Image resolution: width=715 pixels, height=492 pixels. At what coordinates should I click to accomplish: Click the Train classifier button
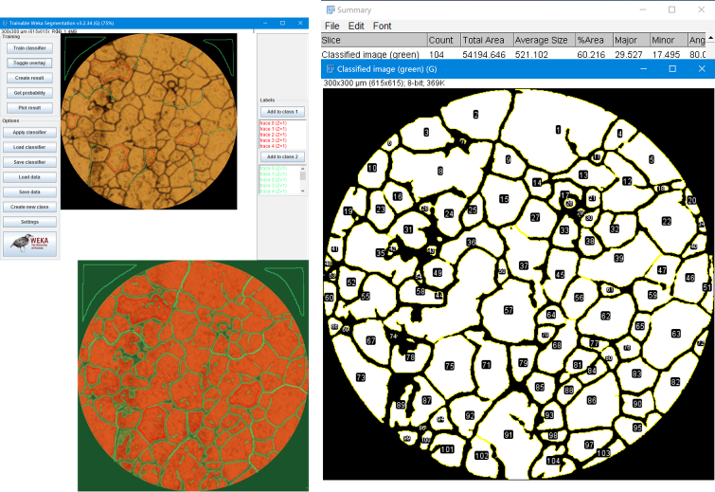coord(30,48)
